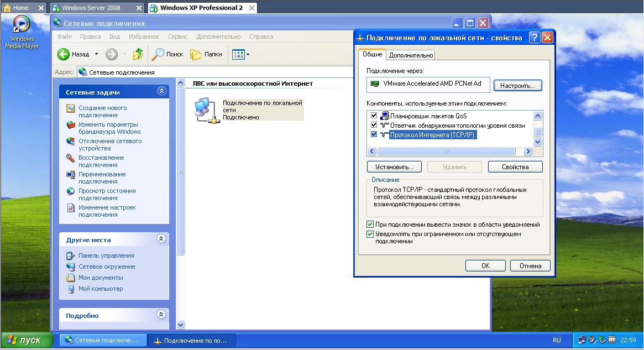
Task: Click the Create new connection icon
Action: (x=71, y=108)
